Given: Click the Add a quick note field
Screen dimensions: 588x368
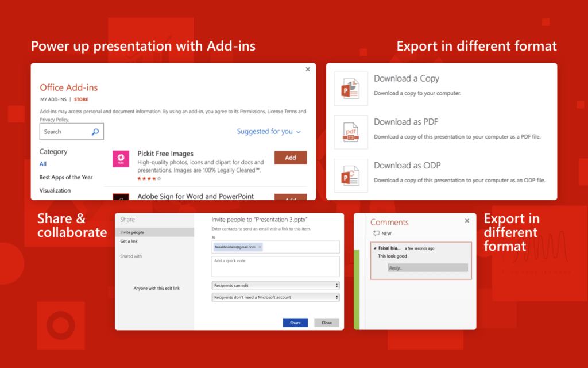Looking at the screenshot, I should (x=275, y=266).
